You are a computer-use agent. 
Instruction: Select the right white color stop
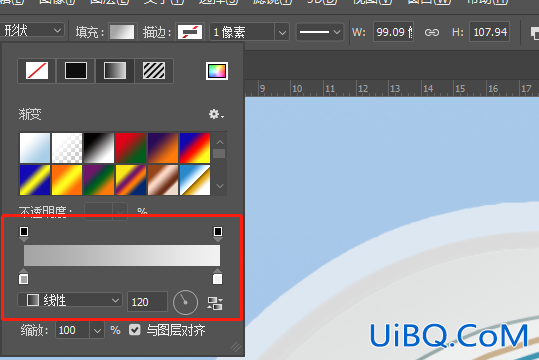point(217,277)
